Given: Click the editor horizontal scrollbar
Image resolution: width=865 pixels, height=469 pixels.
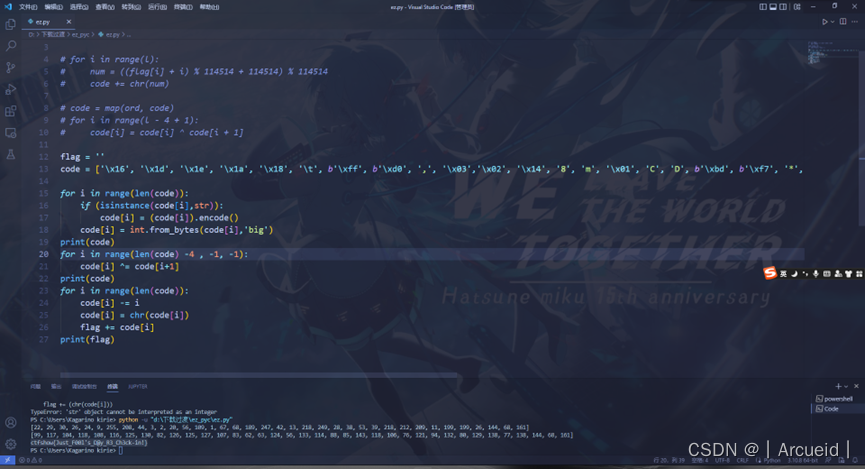Looking at the screenshot, I should [258, 375].
